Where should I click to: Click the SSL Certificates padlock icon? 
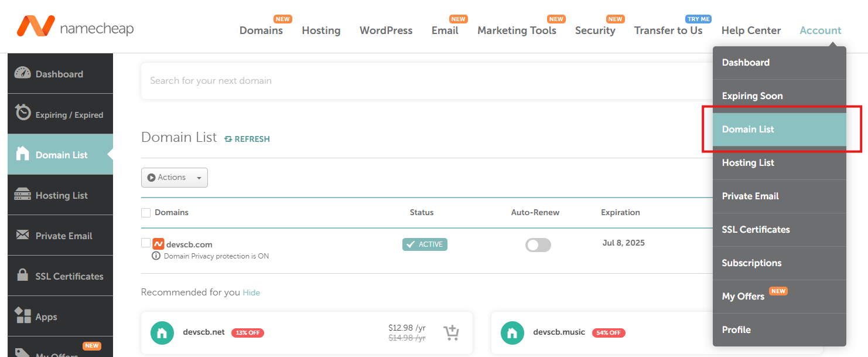pyautogui.click(x=22, y=275)
